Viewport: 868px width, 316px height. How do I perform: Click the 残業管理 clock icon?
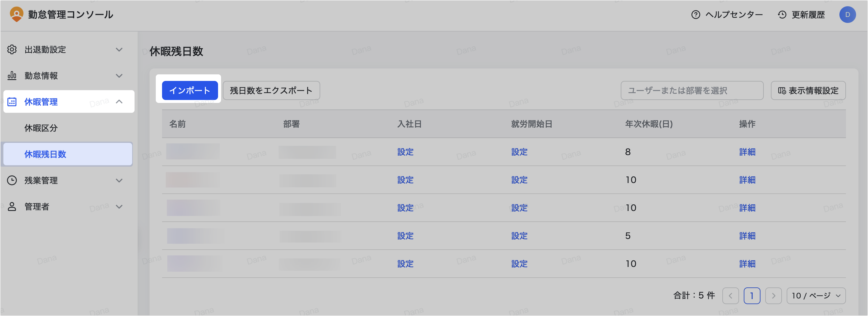click(12, 180)
